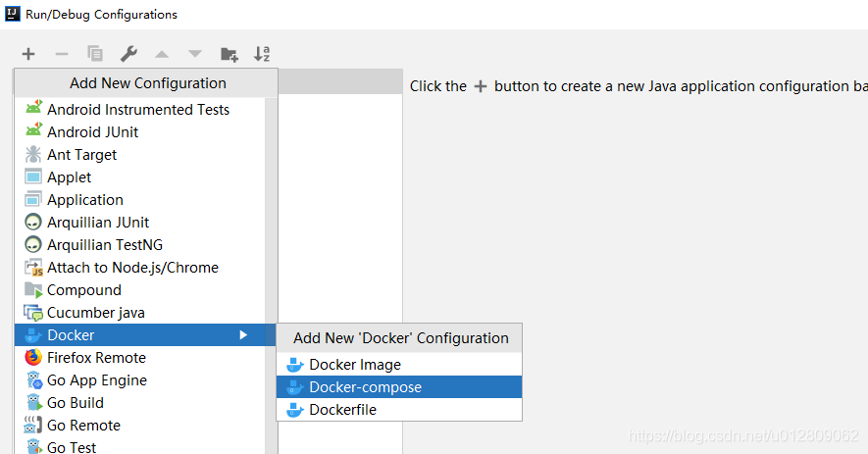This screenshot has width=868, height=454.
Task: Click the Move Down arrow icon
Action: pos(195,54)
